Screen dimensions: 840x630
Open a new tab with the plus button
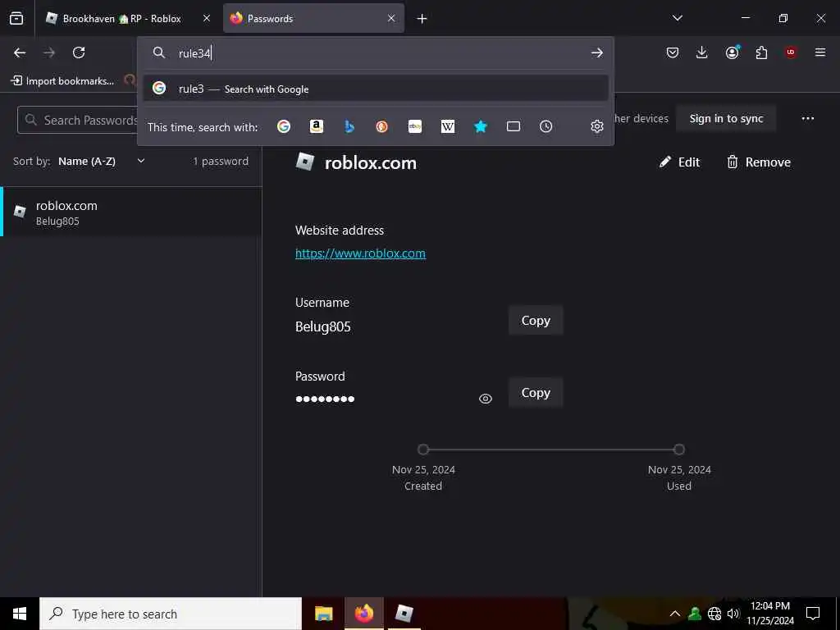point(422,19)
